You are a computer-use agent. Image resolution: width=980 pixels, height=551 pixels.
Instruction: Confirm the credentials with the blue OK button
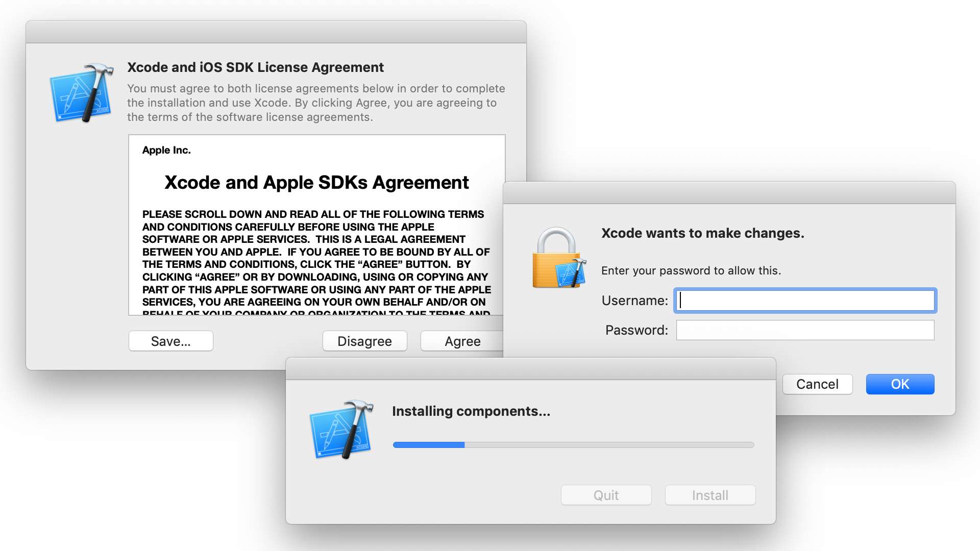(x=900, y=384)
